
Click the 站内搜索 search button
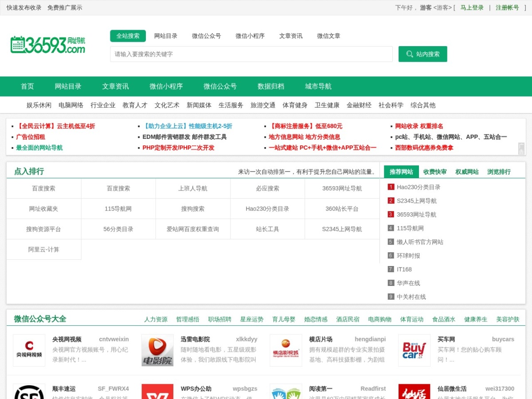(422, 54)
